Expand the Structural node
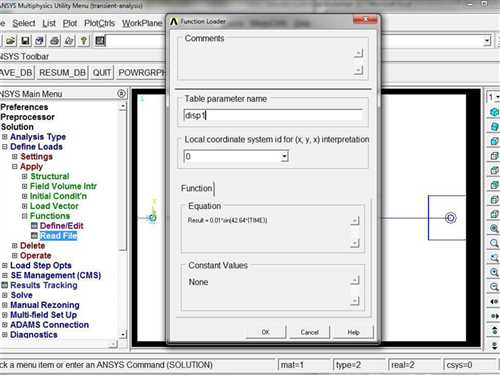 [25, 176]
